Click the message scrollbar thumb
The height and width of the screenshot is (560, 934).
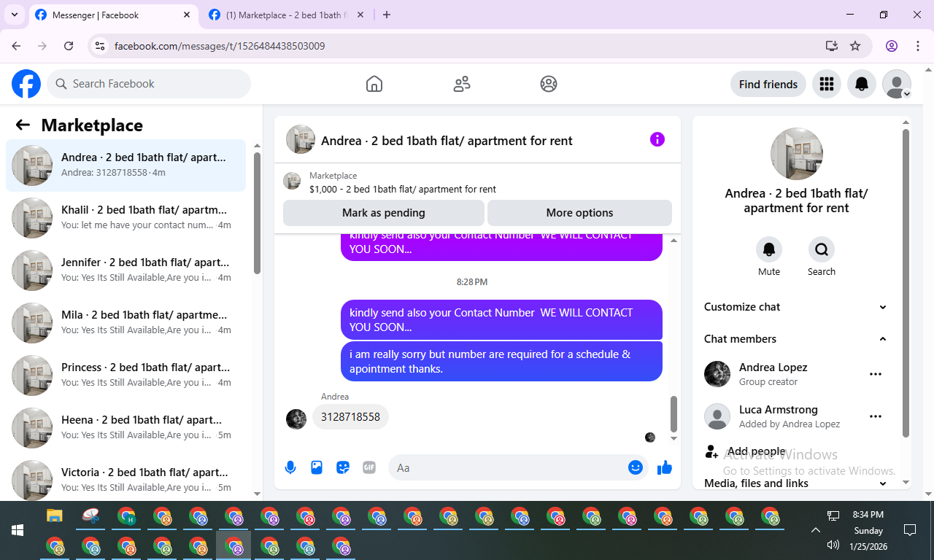coord(674,413)
